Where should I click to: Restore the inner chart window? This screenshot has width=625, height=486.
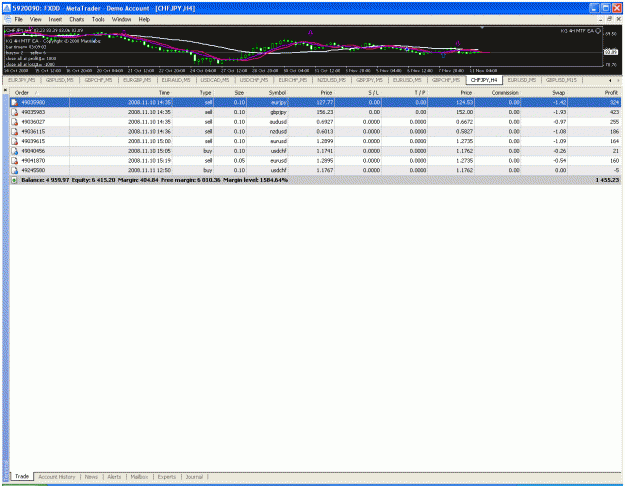[x=609, y=19]
